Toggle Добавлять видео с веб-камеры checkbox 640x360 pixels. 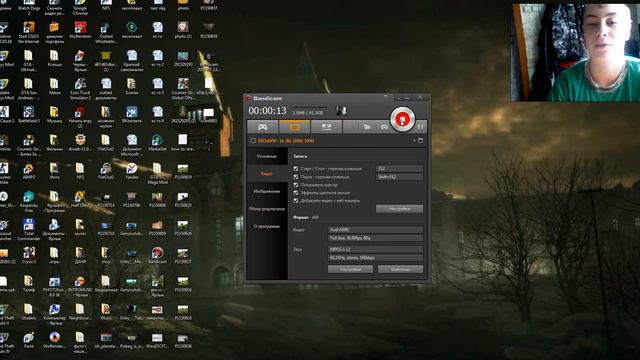[x=296, y=201]
